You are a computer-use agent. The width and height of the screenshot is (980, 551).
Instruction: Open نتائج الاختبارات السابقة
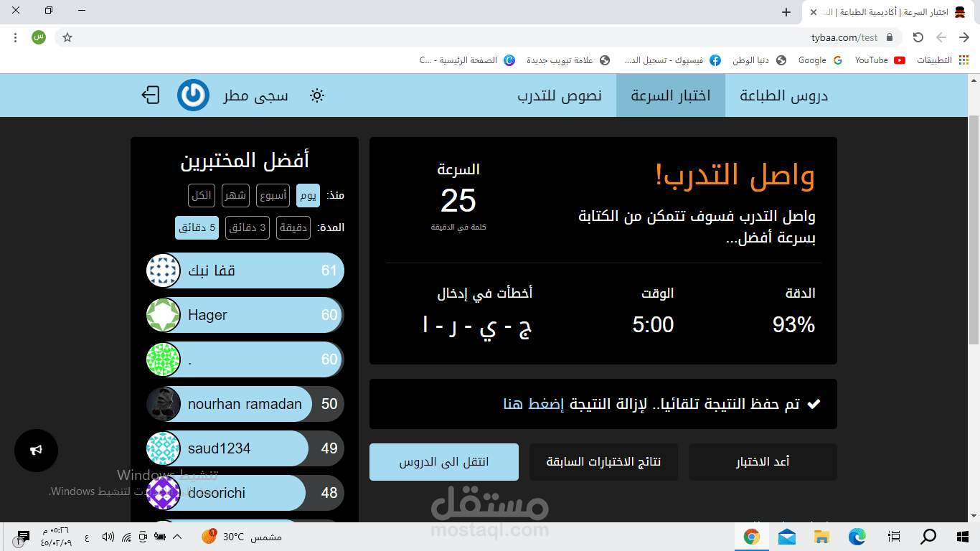click(603, 462)
